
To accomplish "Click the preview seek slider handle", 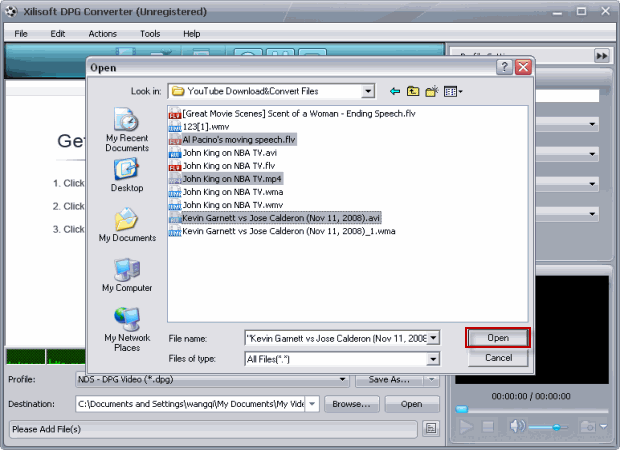I will click(x=461, y=409).
